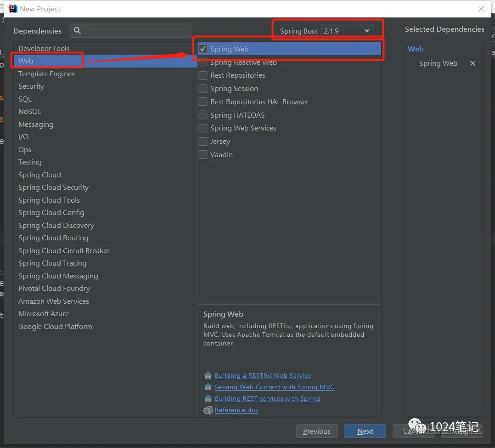Screen dimensions: 495x448
Task: Close the New Project dialog
Action: coord(481,9)
